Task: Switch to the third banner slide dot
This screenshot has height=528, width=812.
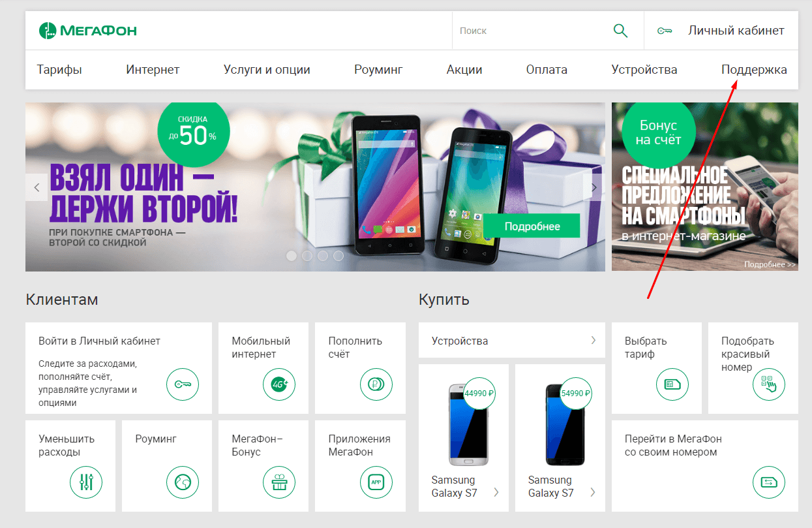Action: (x=323, y=256)
